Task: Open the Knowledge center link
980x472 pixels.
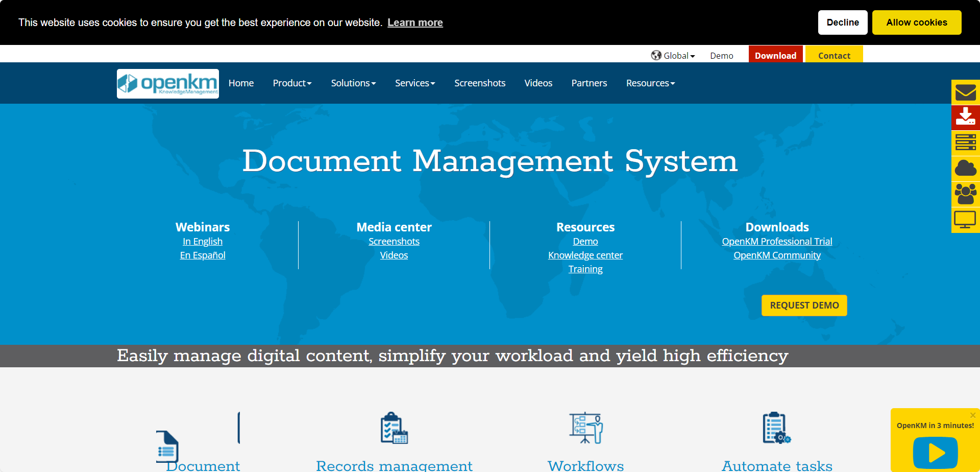Action: [x=585, y=255]
